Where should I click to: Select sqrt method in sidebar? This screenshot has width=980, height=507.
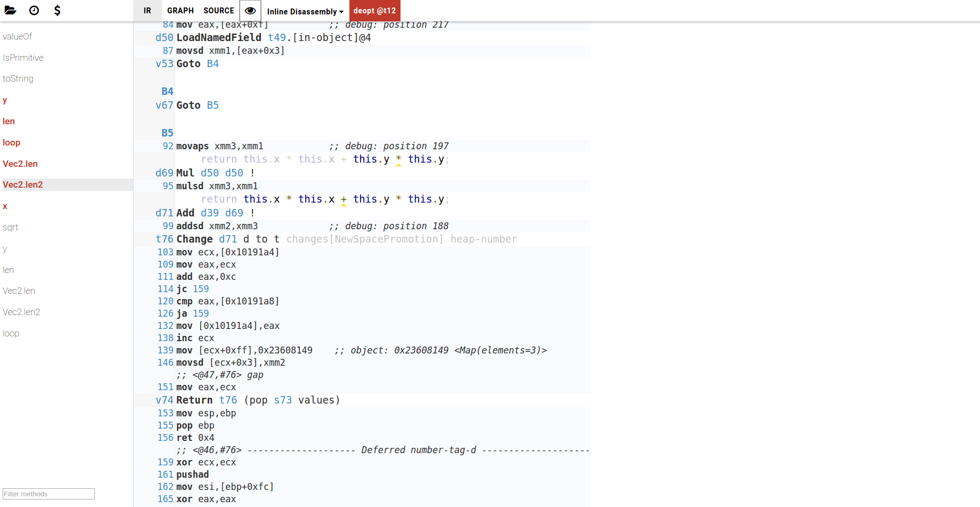tap(10, 227)
